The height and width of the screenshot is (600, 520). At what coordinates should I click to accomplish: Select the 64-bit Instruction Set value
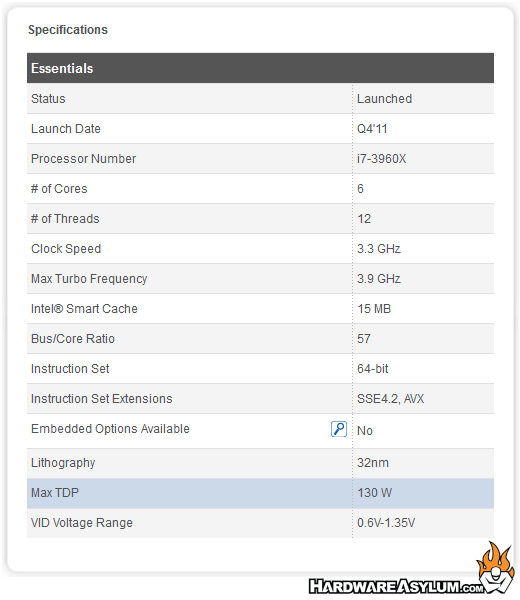[x=373, y=369]
